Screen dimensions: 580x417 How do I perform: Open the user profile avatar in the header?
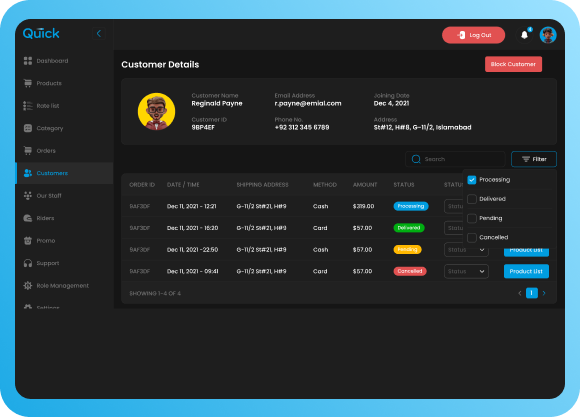(x=548, y=35)
